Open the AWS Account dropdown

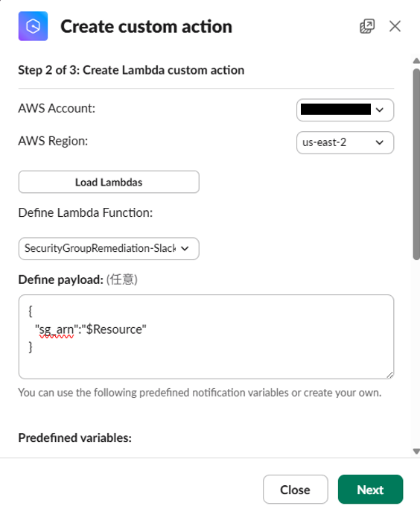(x=345, y=110)
